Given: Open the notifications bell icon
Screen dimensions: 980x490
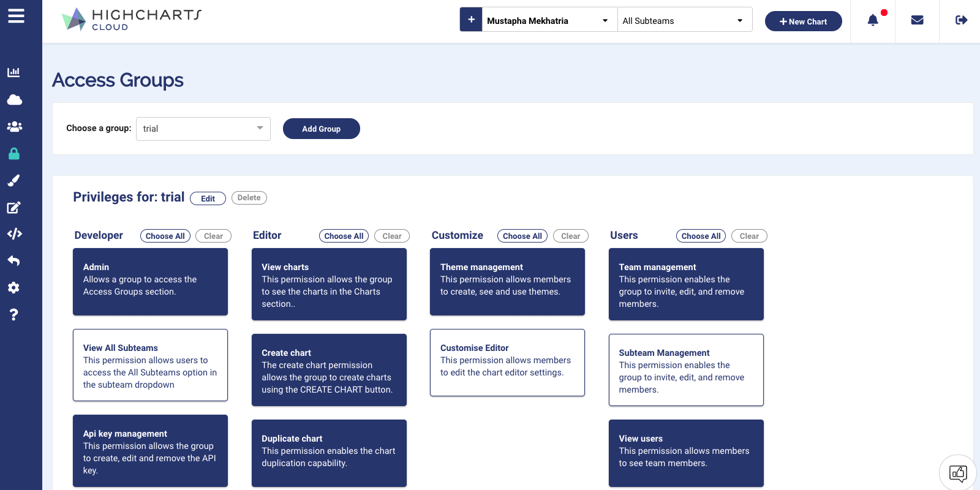Looking at the screenshot, I should click(x=873, y=21).
